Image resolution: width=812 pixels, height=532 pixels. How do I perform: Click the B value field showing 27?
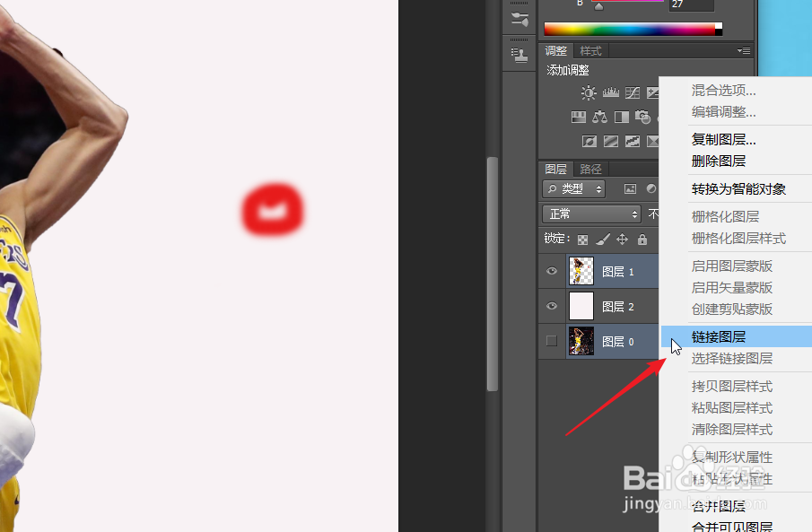(692, 4)
